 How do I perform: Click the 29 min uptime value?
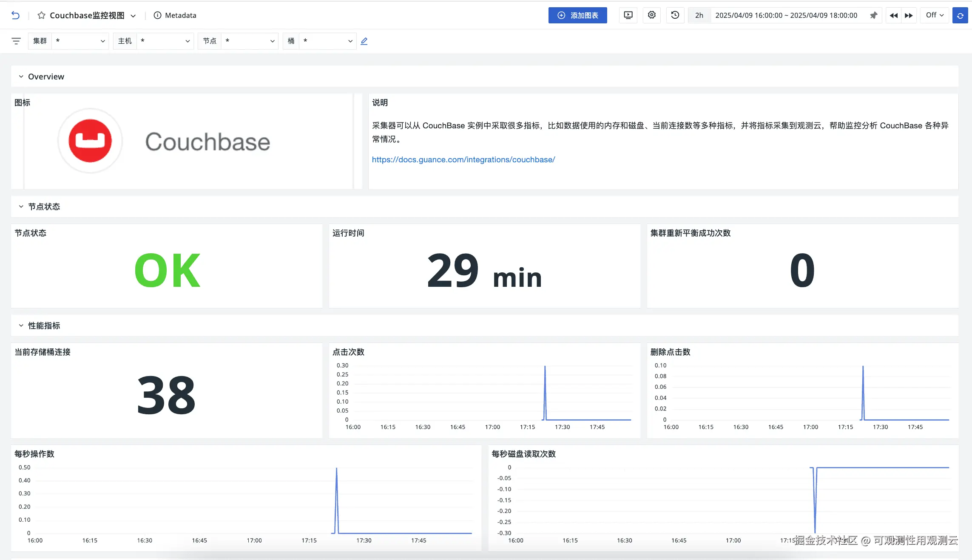[x=484, y=271]
